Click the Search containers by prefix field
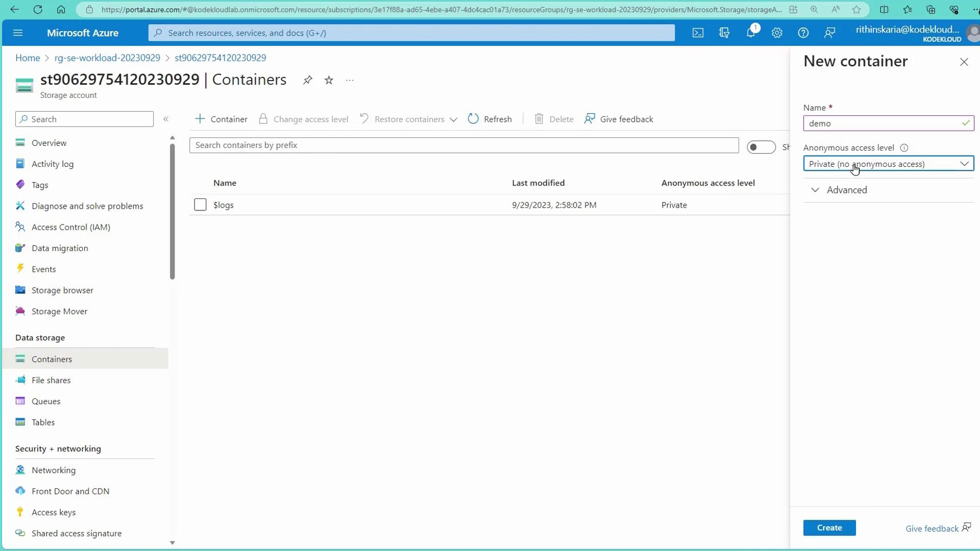 463,145
